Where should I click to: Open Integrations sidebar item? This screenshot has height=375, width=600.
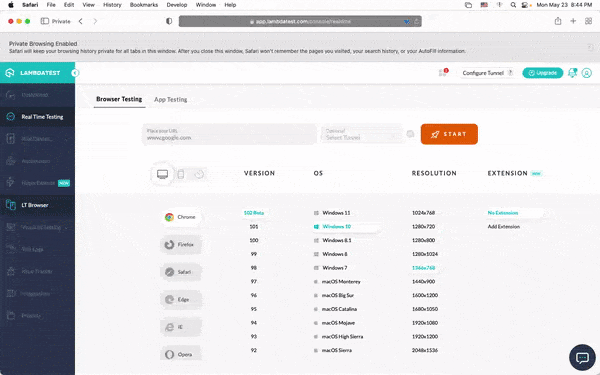pos(37,293)
